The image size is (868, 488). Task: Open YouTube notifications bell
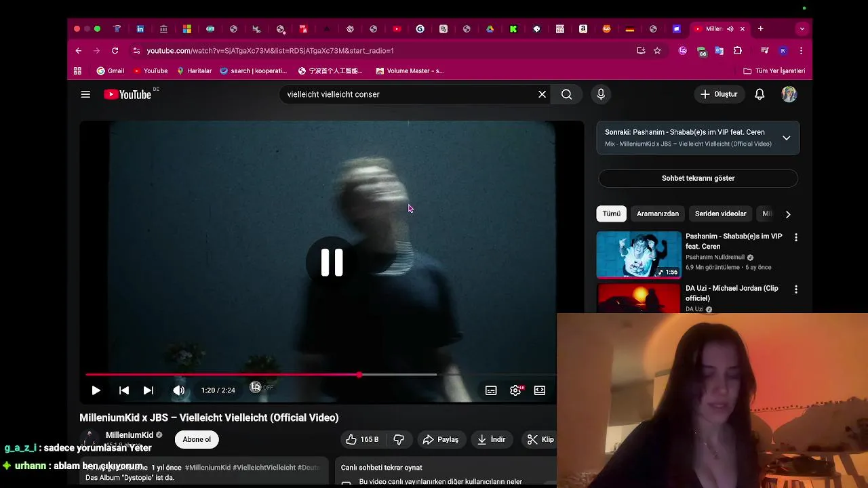coord(759,94)
